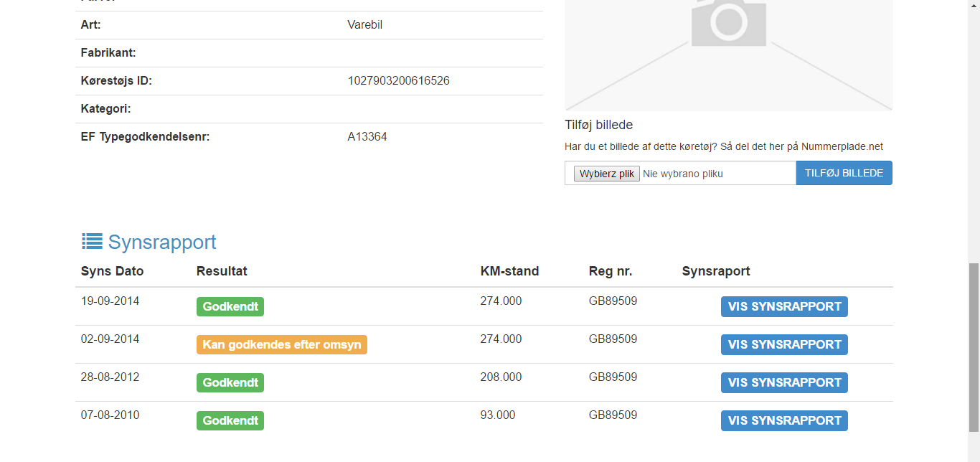The height and width of the screenshot is (462, 980).
Task: Click the EF Typegodkendelsenr value A13364
Action: click(x=367, y=136)
